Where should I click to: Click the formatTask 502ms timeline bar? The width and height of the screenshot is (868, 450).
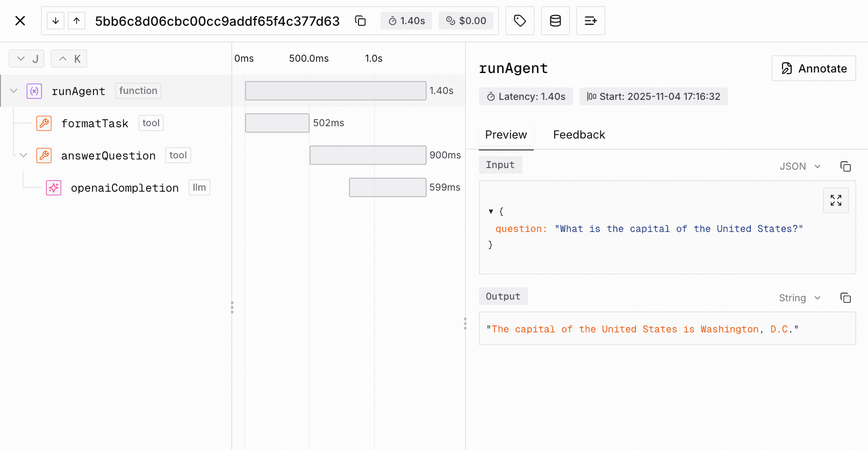tap(277, 123)
